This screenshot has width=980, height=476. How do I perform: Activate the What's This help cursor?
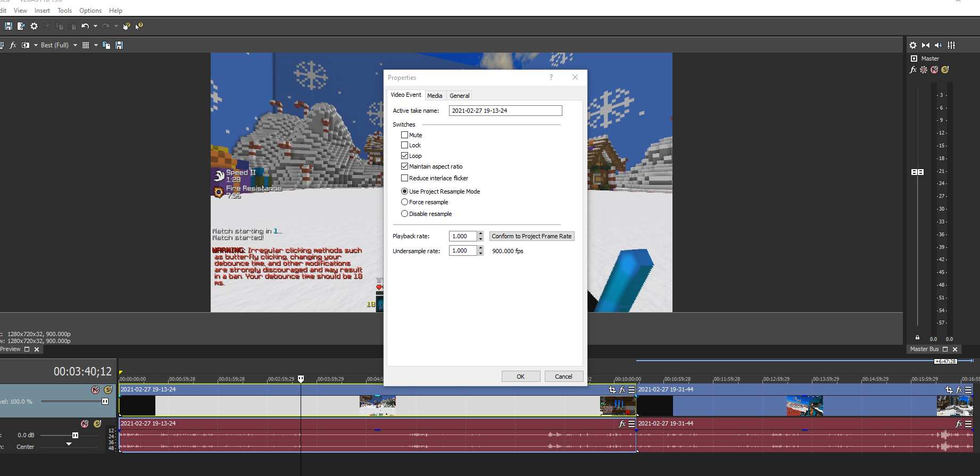pyautogui.click(x=139, y=26)
